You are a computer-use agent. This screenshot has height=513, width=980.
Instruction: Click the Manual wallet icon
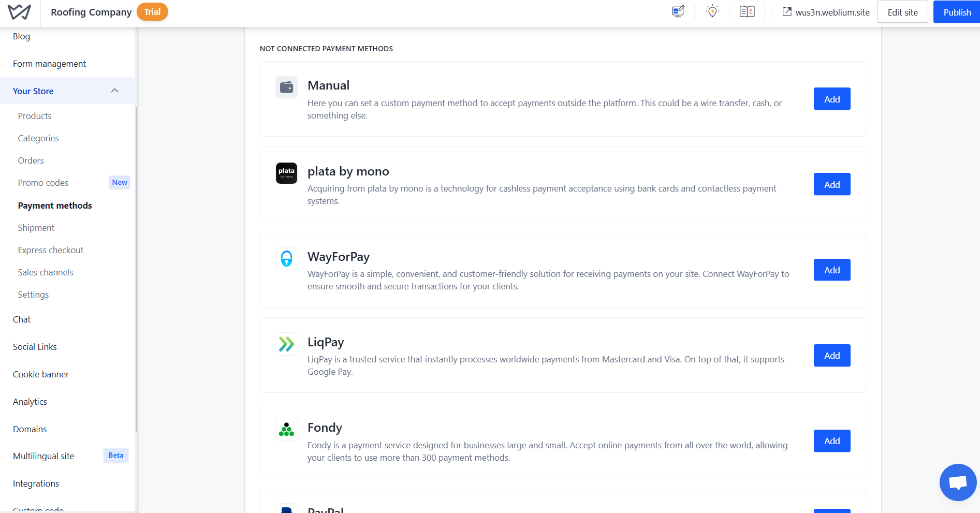pyautogui.click(x=286, y=87)
